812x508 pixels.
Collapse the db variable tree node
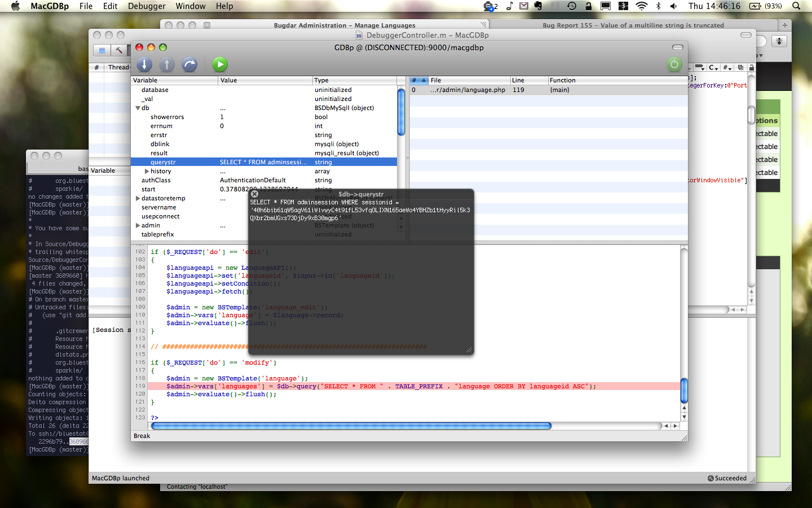[138, 108]
